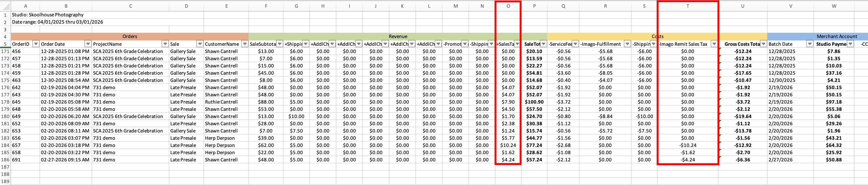The width and height of the screenshot is (868, 185).
Task: Open the -Imago Remit Sales Tax filter dropdown
Action: coord(714,44)
